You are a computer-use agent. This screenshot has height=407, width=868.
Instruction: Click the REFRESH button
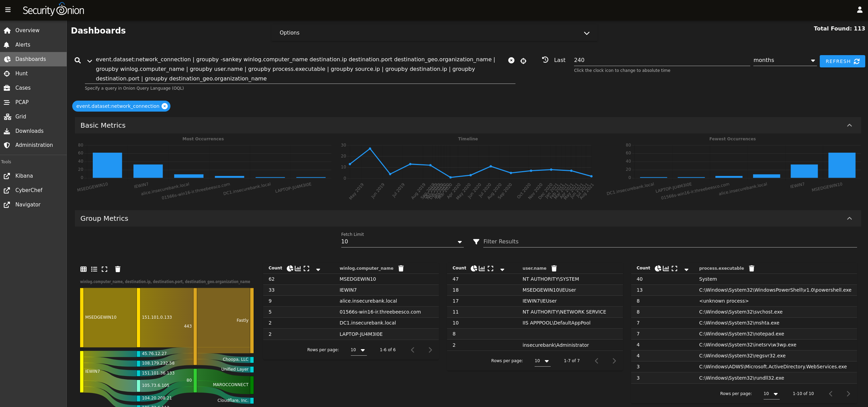842,61
